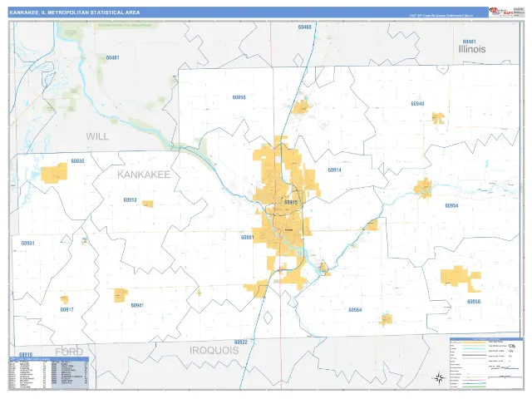Click ZIP code label 60919
Viewport: 532px width, 399px height.
(26, 355)
